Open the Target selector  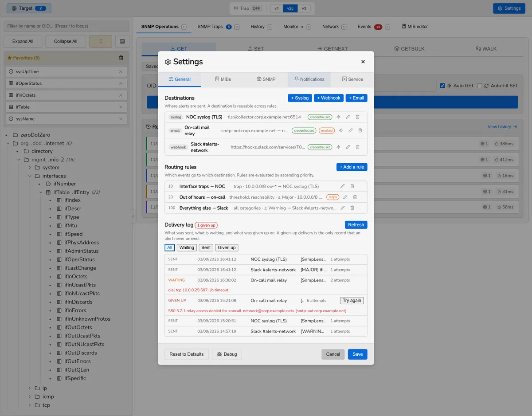click(x=29, y=8)
